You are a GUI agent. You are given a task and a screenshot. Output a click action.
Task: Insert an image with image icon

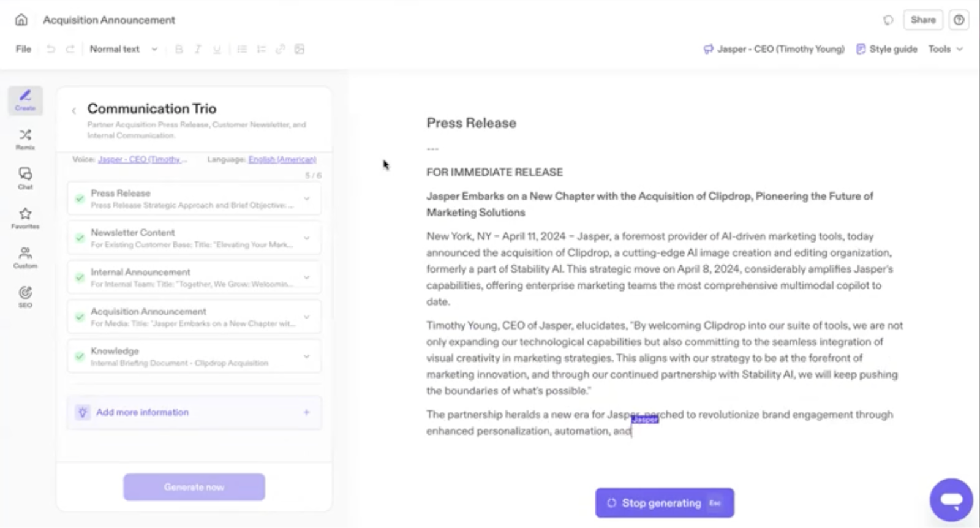pyautogui.click(x=300, y=49)
